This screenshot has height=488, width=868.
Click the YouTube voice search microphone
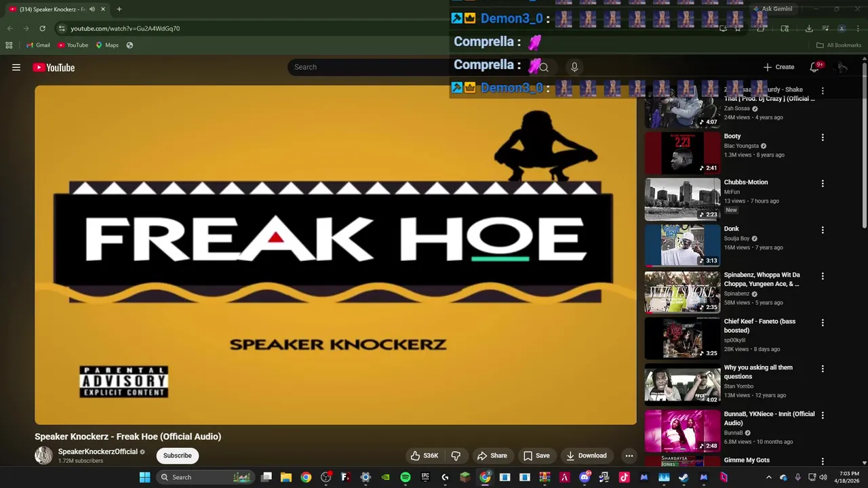coord(574,67)
